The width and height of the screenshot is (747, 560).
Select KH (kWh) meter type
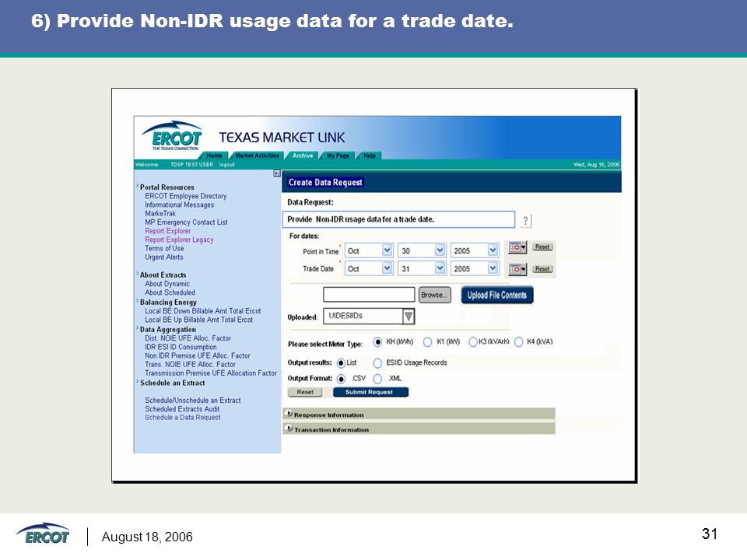click(x=377, y=342)
